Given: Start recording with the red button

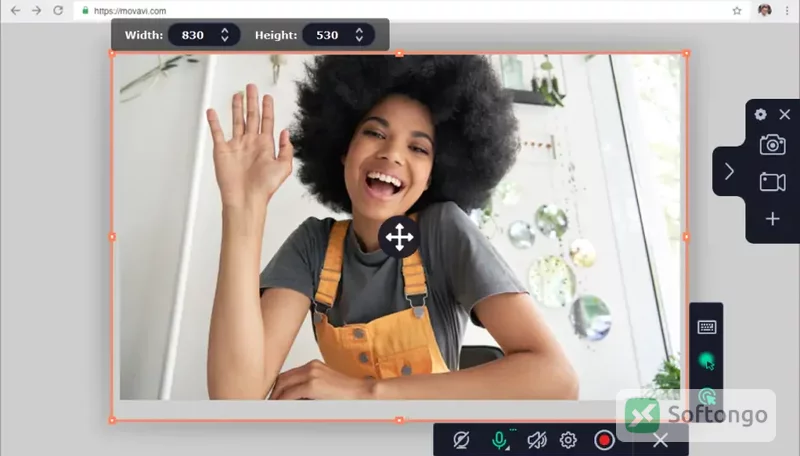Looking at the screenshot, I should [605, 440].
